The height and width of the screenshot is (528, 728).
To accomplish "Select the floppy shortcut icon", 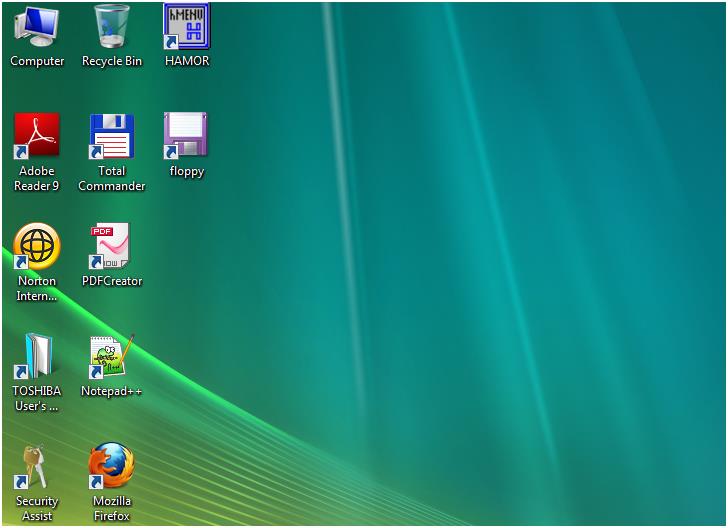I will (186, 135).
